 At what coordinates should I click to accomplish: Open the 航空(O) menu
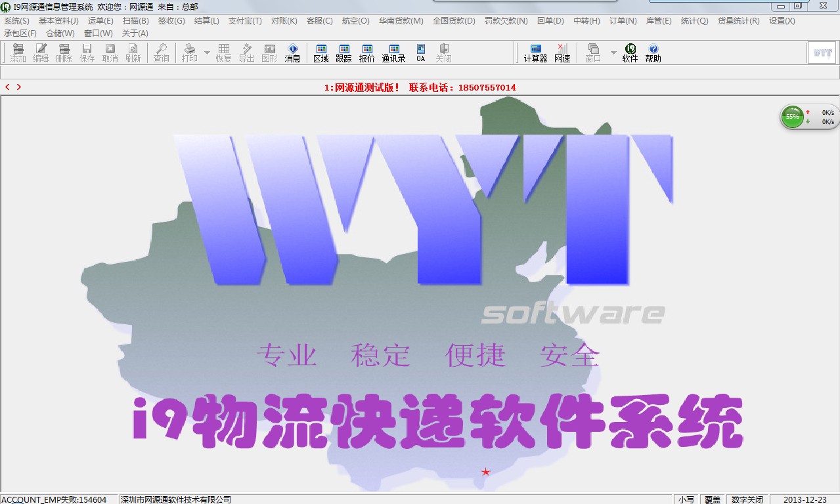[355, 21]
